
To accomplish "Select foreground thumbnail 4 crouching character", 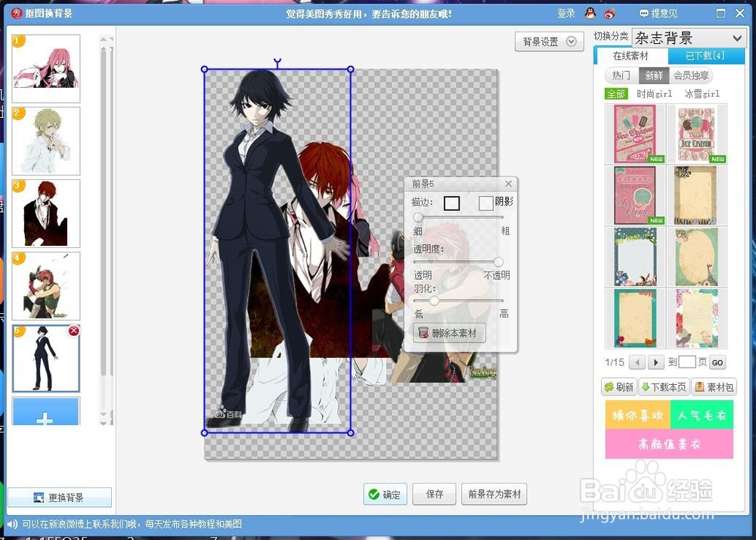I will (46, 286).
